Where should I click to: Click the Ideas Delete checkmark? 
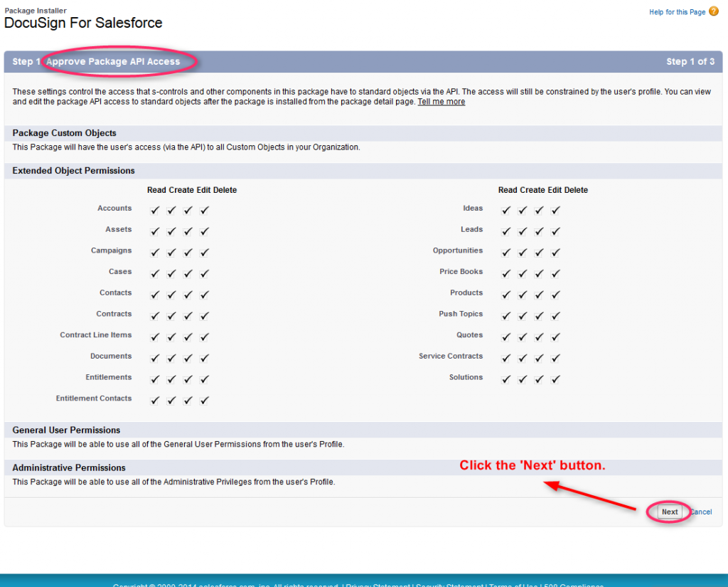[x=555, y=211]
